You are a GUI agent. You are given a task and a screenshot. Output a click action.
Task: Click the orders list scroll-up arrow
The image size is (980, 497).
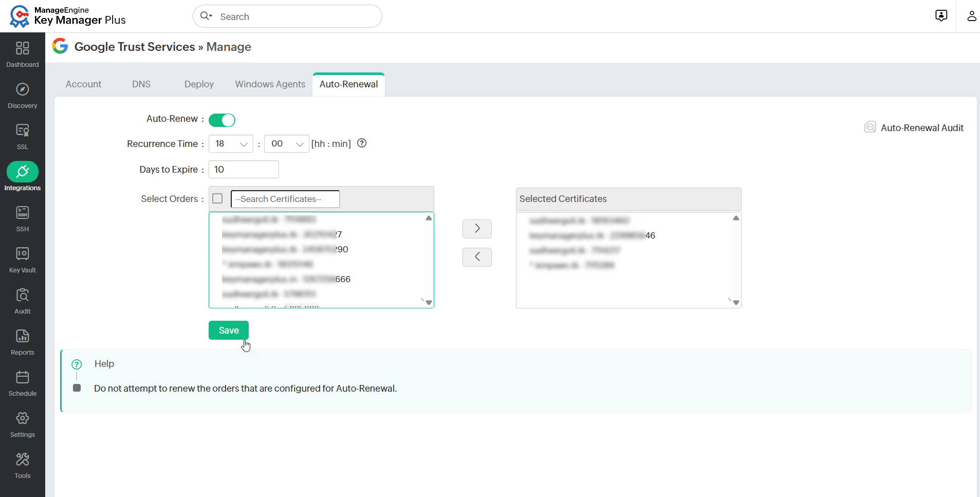429,218
